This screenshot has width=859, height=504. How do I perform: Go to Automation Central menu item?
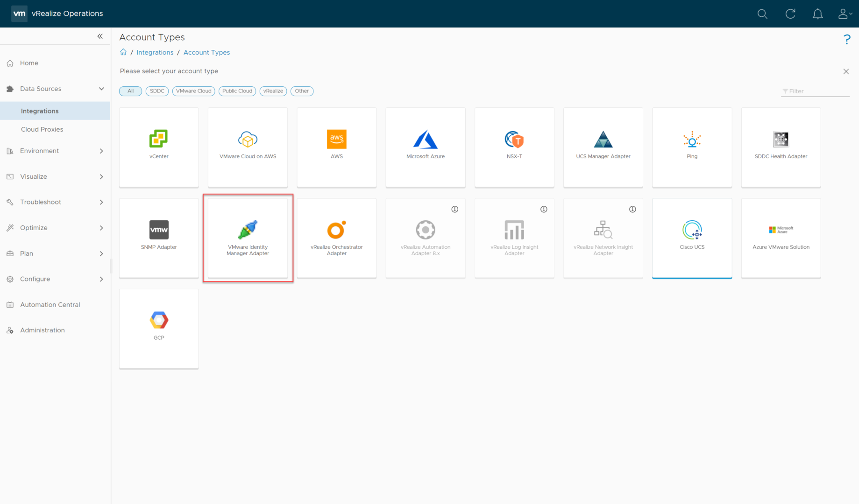click(50, 305)
